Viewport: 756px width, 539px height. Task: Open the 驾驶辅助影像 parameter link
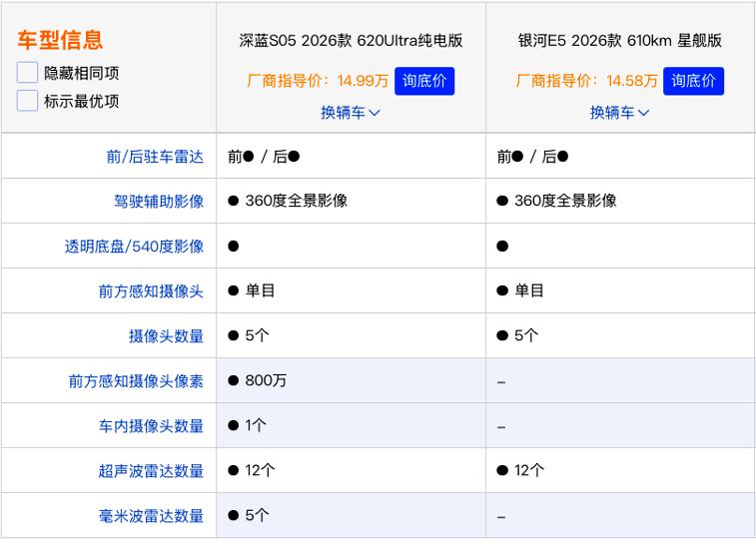pyautogui.click(x=159, y=201)
